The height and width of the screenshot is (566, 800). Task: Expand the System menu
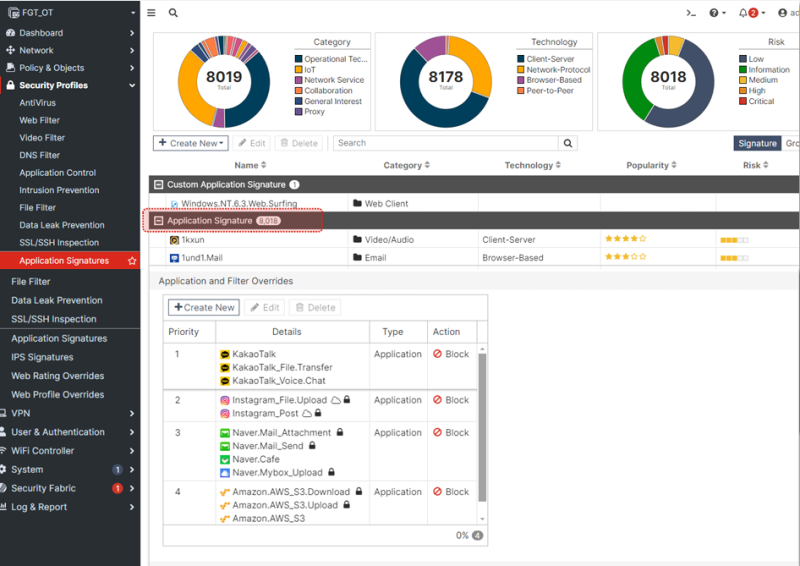point(132,470)
